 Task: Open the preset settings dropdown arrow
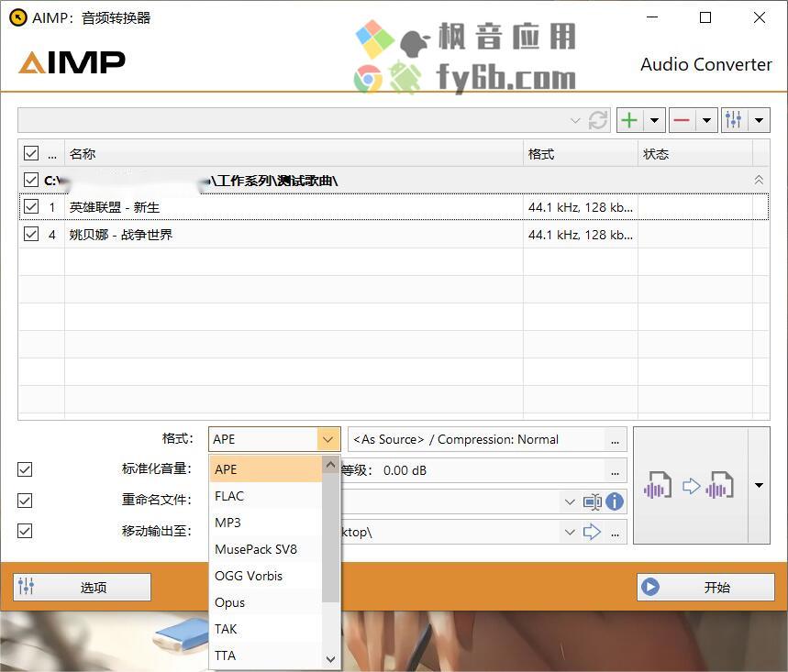point(759,120)
